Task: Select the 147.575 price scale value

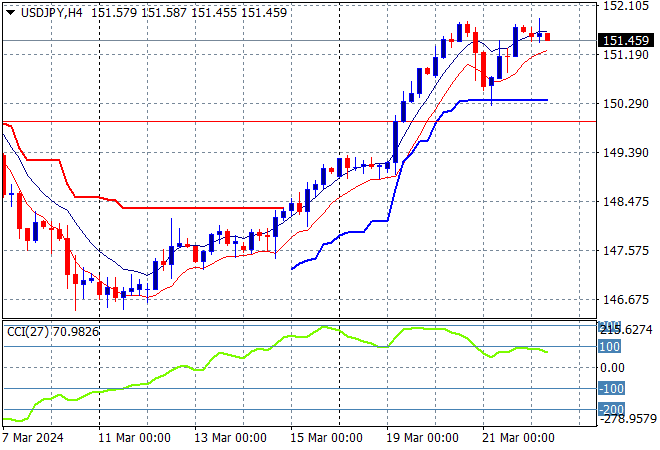Action: (x=626, y=250)
